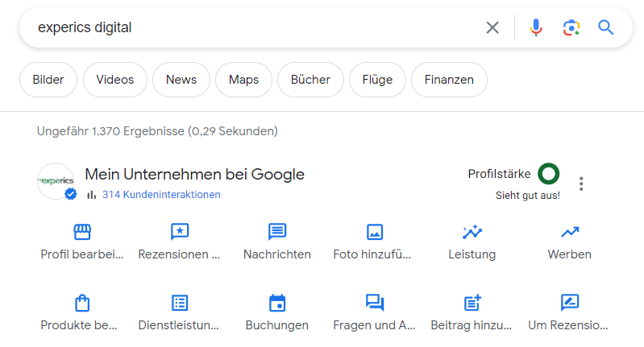Click the 'Ungefähr 1.370 Ergebnisse' result count text
The height and width of the screenshot is (347, 644).
point(157,131)
